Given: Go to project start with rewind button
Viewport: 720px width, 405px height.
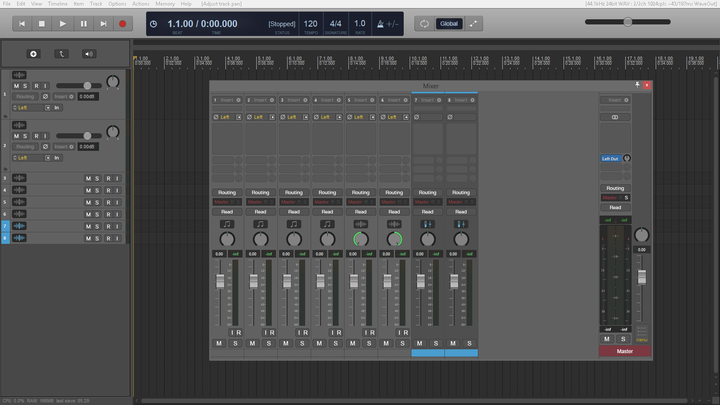Looking at the screenshot, I should pos(22,24).
